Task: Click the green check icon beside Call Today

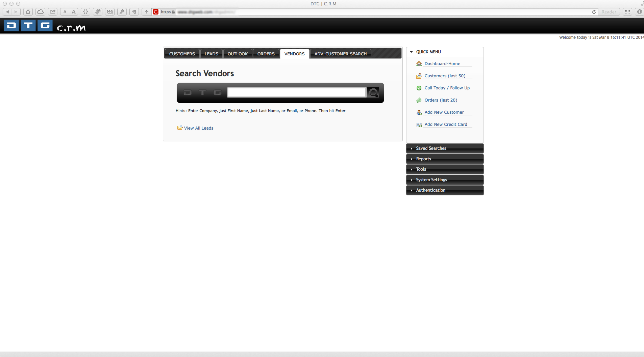Action: pyautogui.click(x=419, y=88)
